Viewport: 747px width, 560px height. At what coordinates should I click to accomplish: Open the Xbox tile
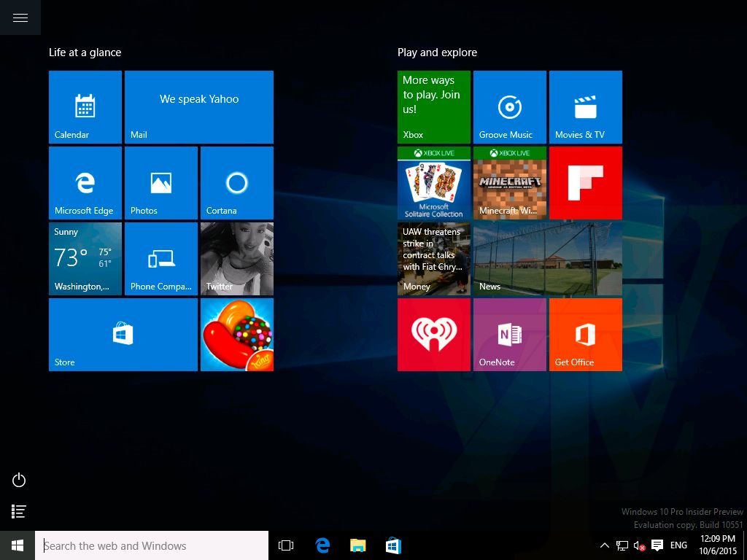coord(434,107)
